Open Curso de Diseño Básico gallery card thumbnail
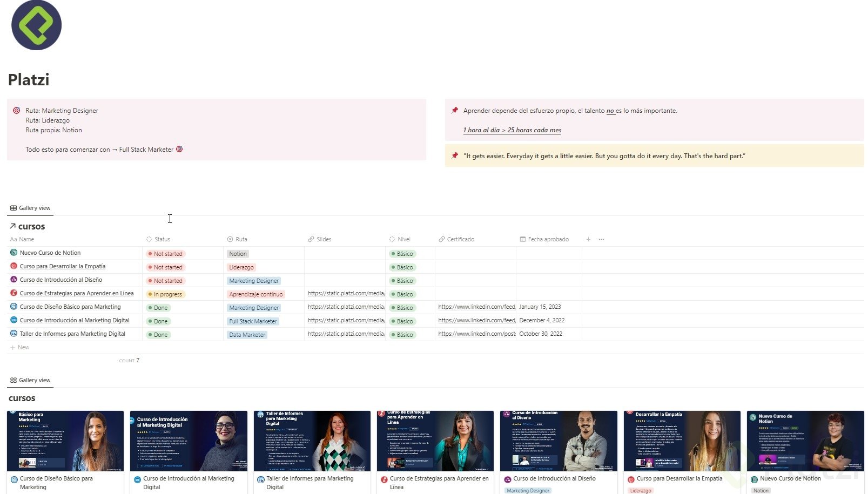This screenshot has width=868, height=494. click(x=65, y=441)
